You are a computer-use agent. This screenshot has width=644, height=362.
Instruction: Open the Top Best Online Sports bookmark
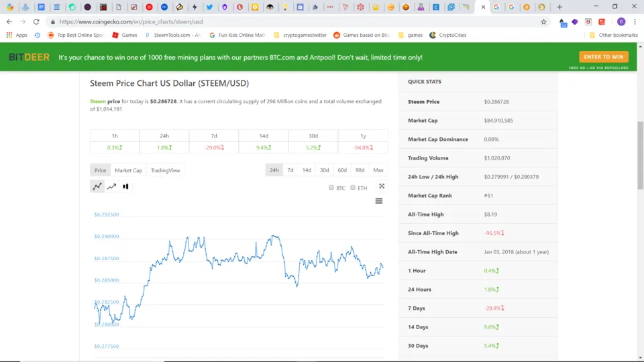[76, 36]
